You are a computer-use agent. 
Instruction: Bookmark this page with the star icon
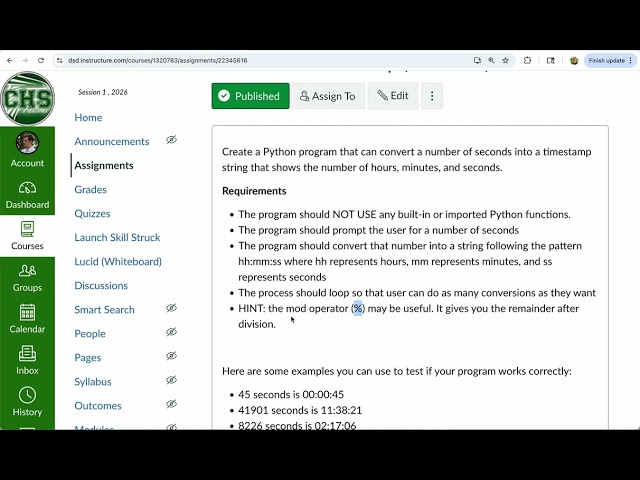coord(505,60)
